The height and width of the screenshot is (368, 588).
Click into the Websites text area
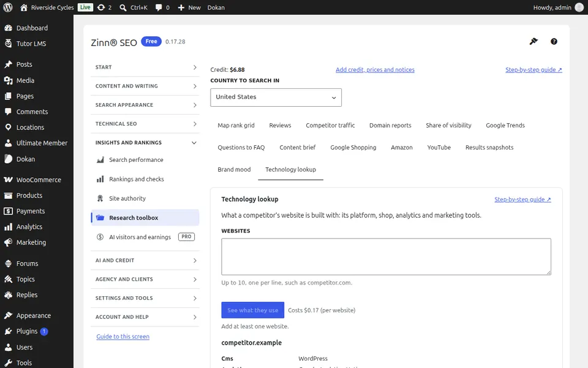(x=386, y=256)
